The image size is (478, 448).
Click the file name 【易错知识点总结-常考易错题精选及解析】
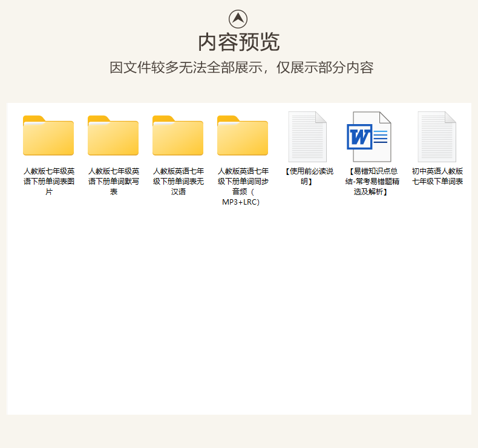click(x=372, y=182)
